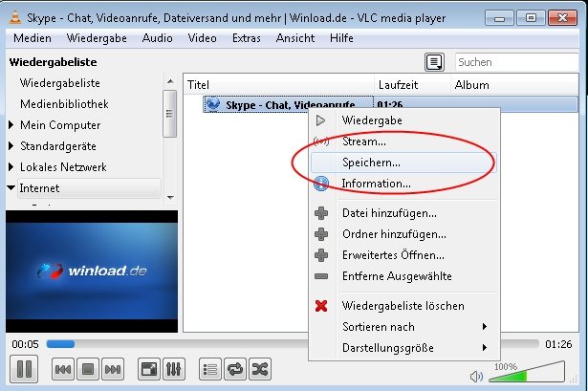588x391 pixels.
Task: Choose Stream... in context menu
Action: pyautogui.click(x=404, y=141)
